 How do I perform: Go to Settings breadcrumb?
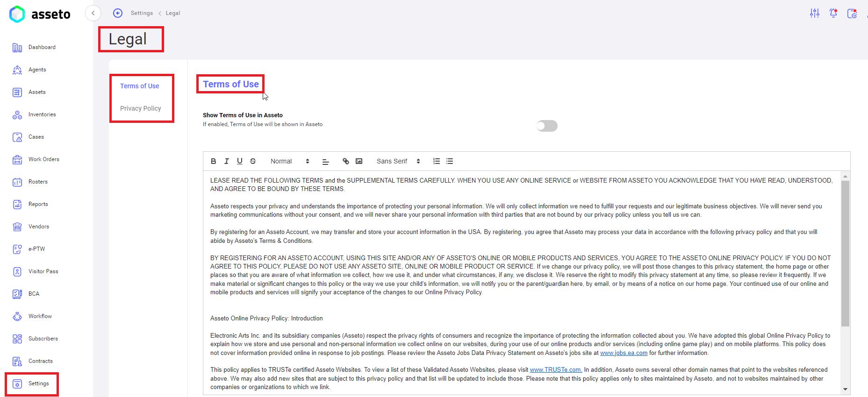pyautogui.click(x=142, y=13)
